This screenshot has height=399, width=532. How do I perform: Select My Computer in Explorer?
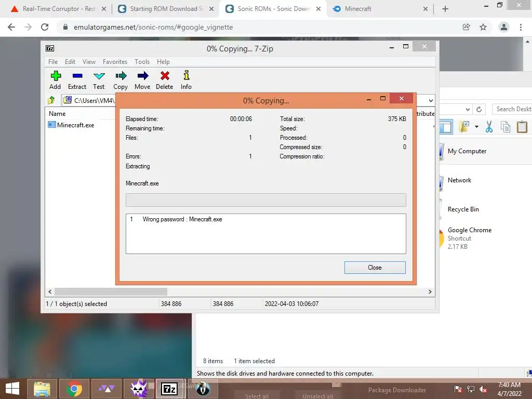coord(467,151)
